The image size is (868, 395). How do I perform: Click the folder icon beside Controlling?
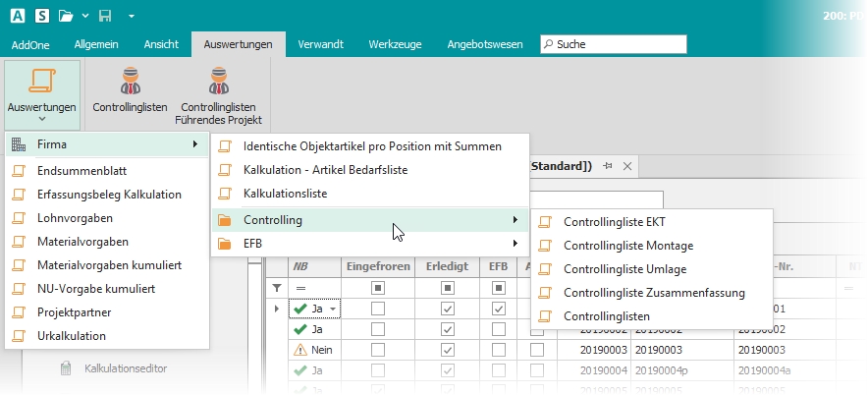(225, 220)
